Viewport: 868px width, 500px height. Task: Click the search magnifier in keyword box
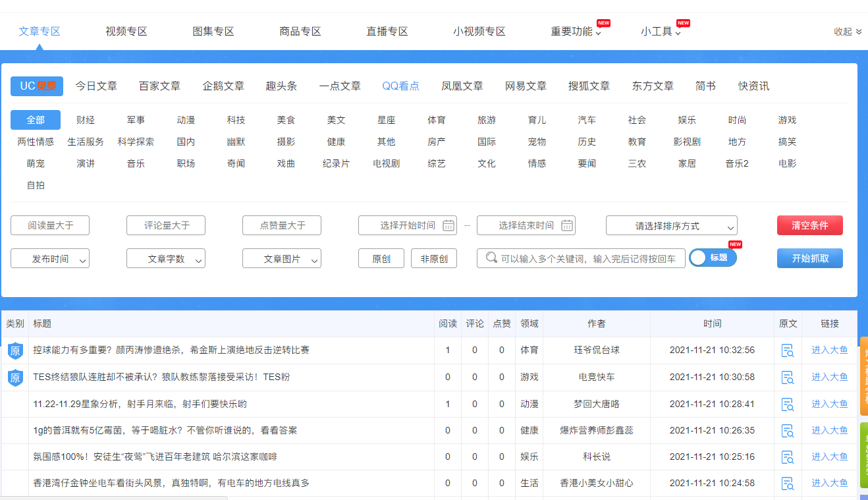pos(491,258)
